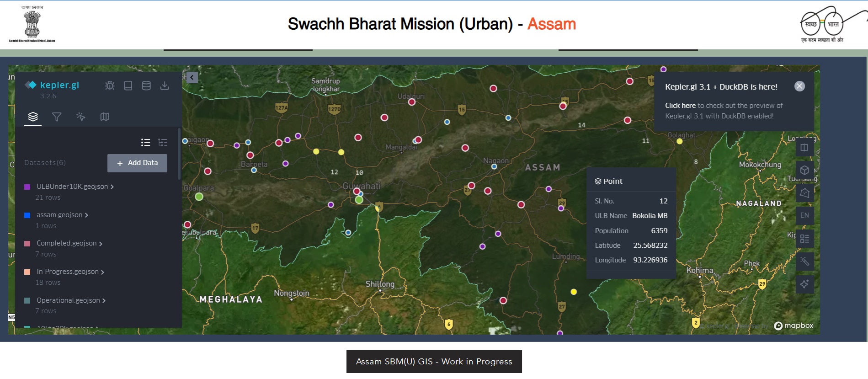Click 'Assam SBM(U) GIS - Work in Progress' button

434,362
